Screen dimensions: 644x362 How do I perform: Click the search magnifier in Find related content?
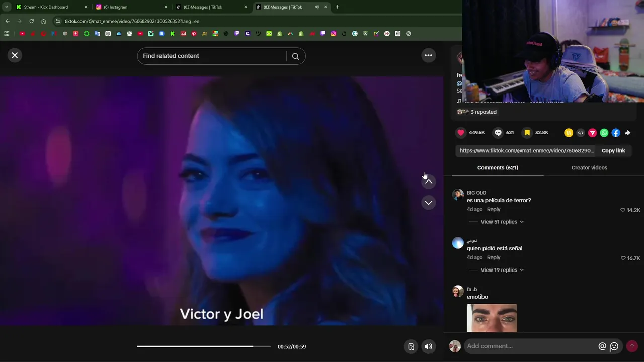[296, 56]
